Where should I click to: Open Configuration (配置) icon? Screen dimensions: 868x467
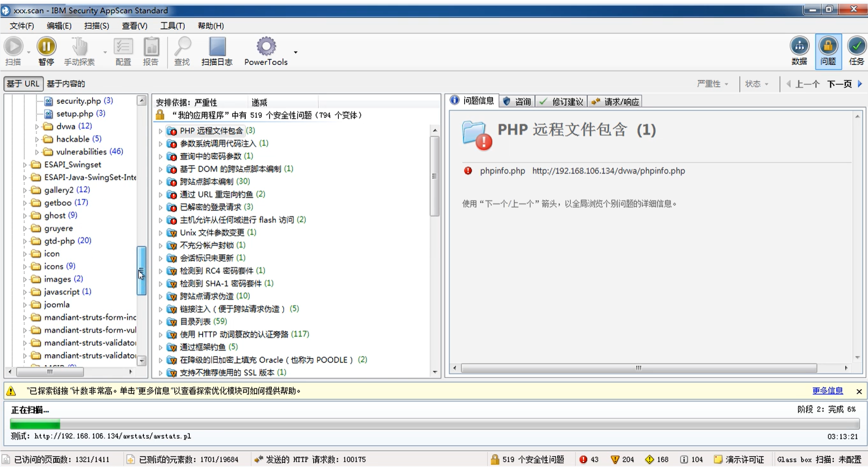coord(123,46)
